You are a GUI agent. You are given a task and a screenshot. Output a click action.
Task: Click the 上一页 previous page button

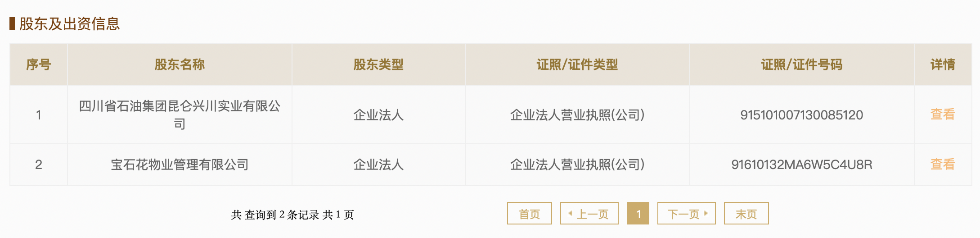[589, 214]
